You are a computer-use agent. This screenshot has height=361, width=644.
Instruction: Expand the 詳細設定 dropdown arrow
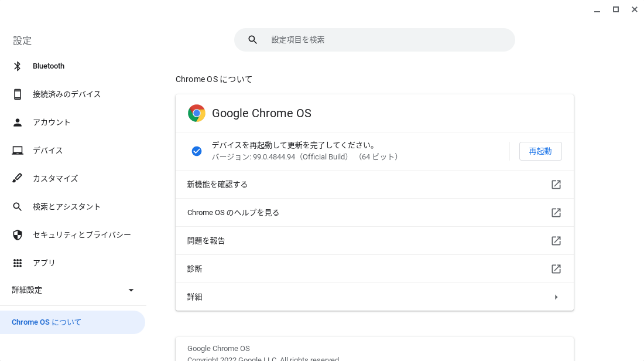click(x=131, y=290)
